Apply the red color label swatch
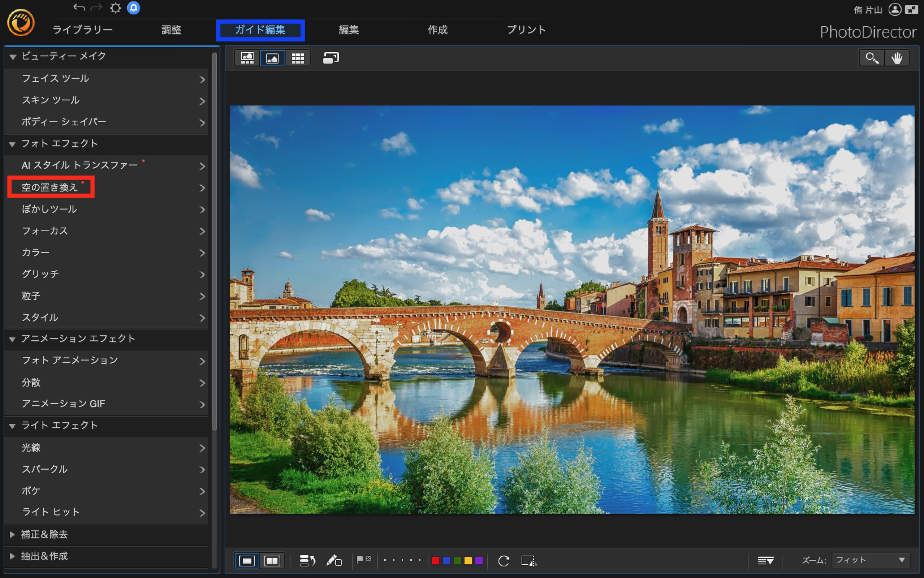The height and width of the screenshot is (578, 924). coord(435,561)
